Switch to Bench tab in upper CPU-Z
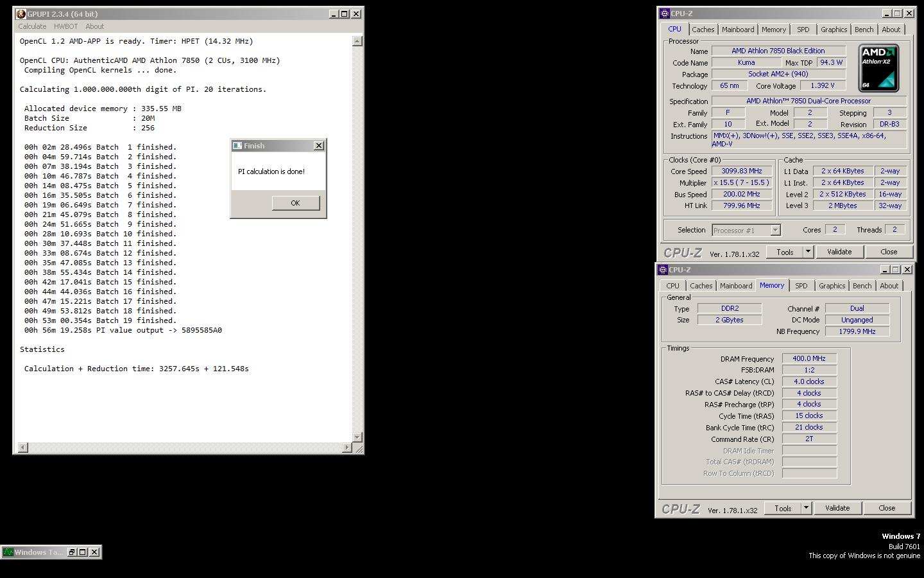The height and width of the screenshot is (578, 924). pyautogui.click(x=864, y=30)
